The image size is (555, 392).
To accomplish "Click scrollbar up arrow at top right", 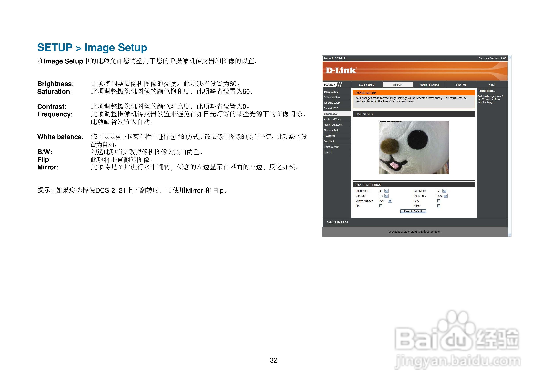I will tap(510, 57).
